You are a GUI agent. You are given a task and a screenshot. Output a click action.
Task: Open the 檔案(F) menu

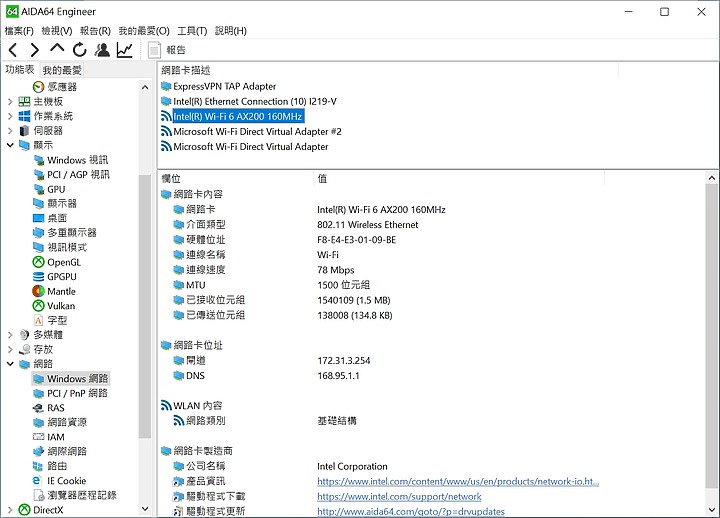[19, 31]
